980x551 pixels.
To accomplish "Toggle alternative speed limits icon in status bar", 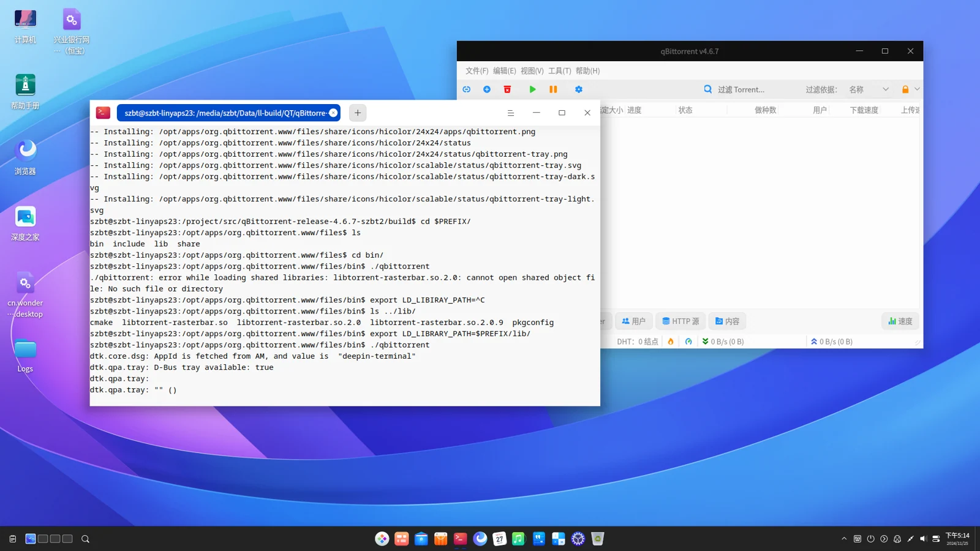I will pos(688,342).
